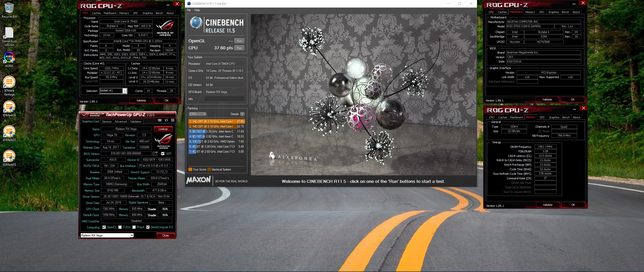Click the Cinebench panel splitter grip handle
Screen dimensions: 644x272
coord(249,99)
